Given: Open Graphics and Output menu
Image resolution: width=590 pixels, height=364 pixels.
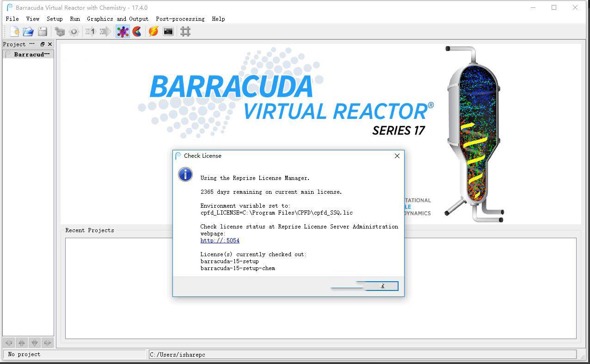Looking at the screenshot, I should [x=118, y=19].
